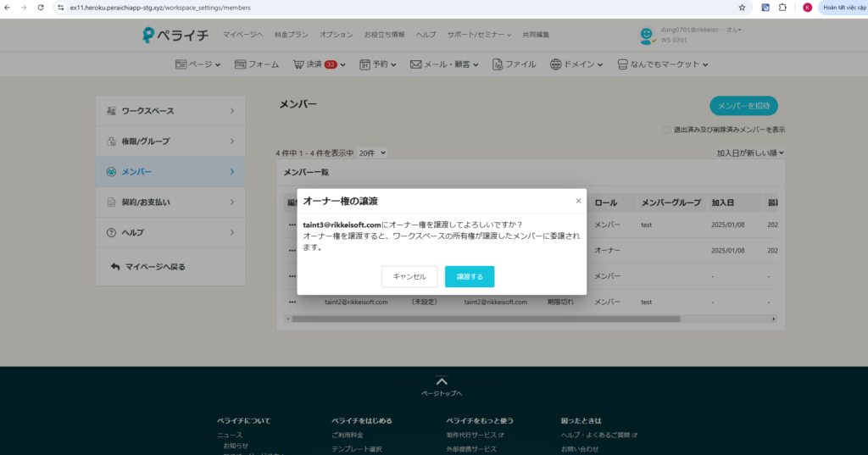This screenshot has width=868, height=455.
Task: Close the オーナー権の譲渡 dialog with X
Action: coord(578,202)
